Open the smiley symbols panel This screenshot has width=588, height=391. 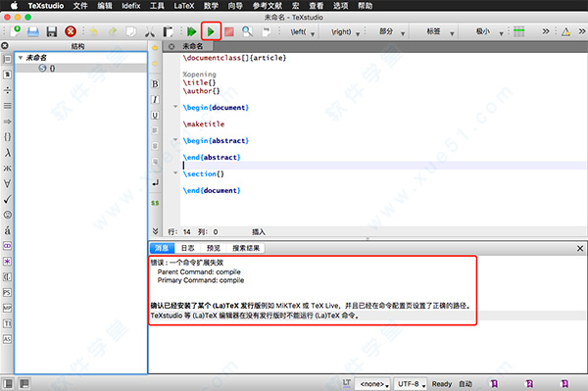pos(8,215)
